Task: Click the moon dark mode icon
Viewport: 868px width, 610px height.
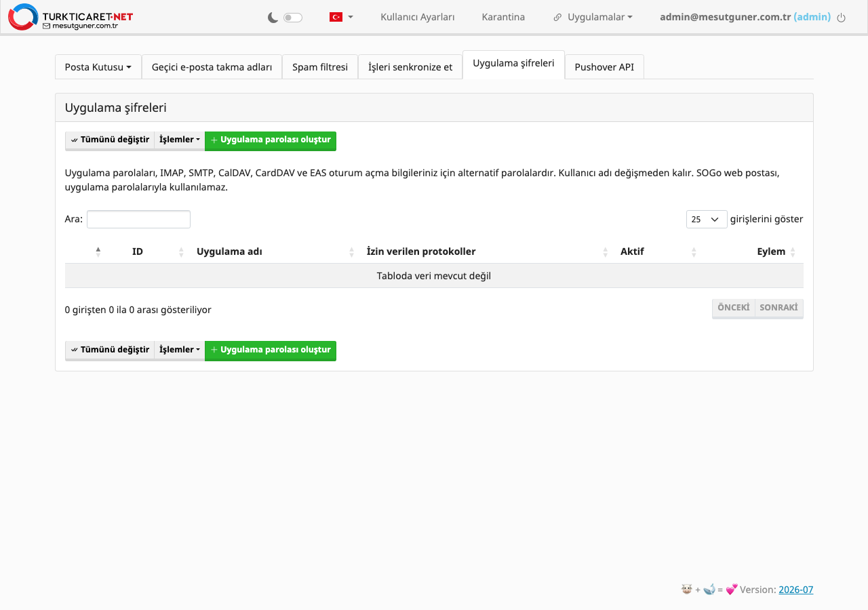Action: coord(273,18)
